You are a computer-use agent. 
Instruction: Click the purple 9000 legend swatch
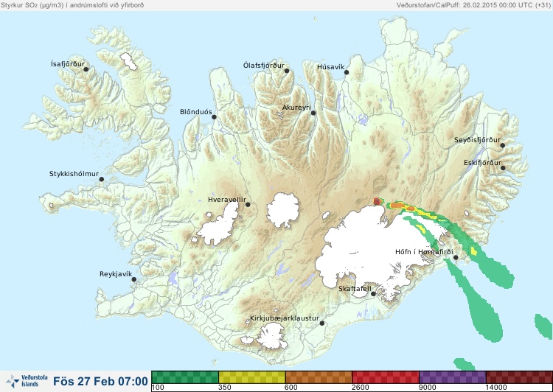click(x=453, y=377)
